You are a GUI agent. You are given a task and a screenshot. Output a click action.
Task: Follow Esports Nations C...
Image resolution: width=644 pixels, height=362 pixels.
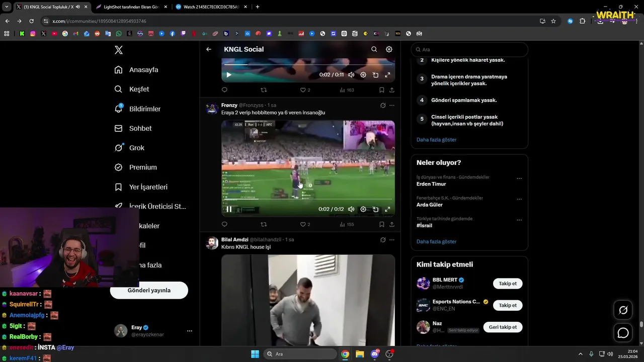[508, 305]
